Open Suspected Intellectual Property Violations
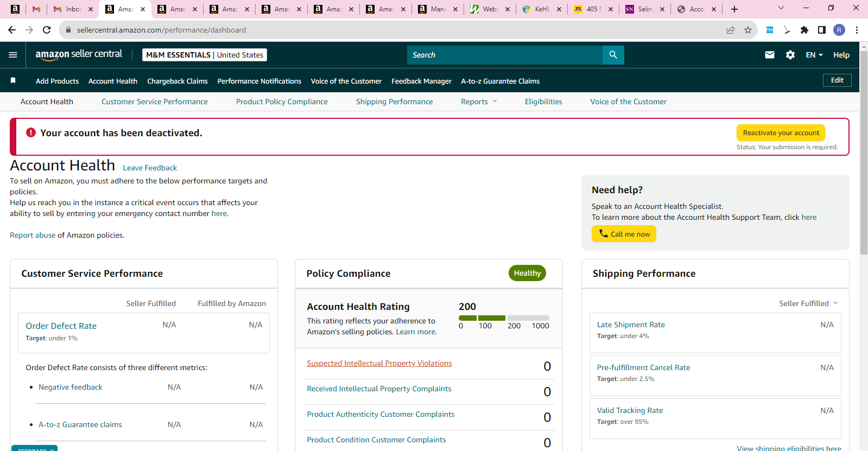The width and height of the screenshot is (868, 451). point(379,363)
